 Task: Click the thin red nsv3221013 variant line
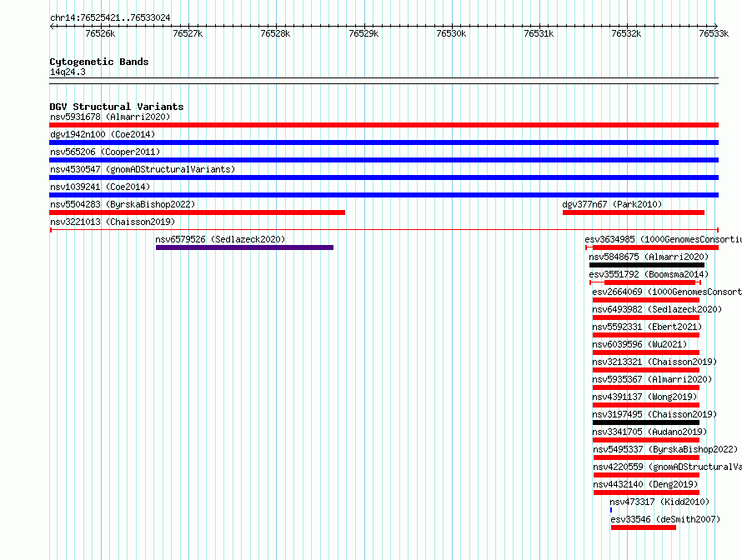384,230
